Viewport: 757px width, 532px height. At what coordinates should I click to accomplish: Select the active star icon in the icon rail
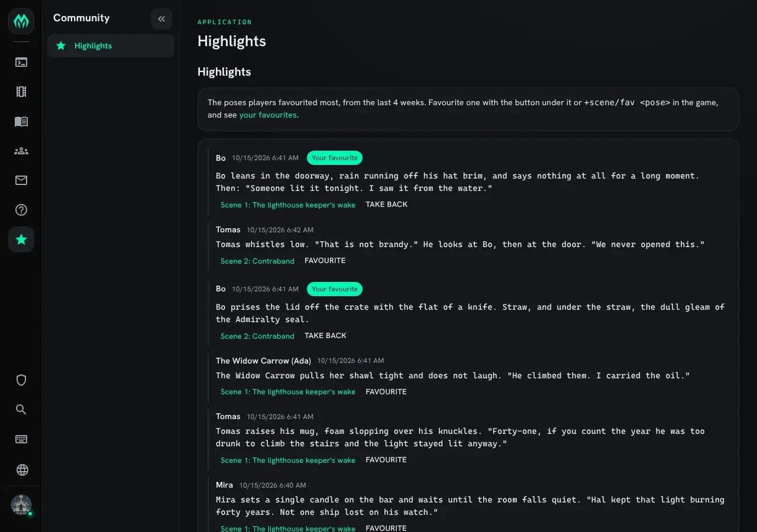tap(21, 239)
